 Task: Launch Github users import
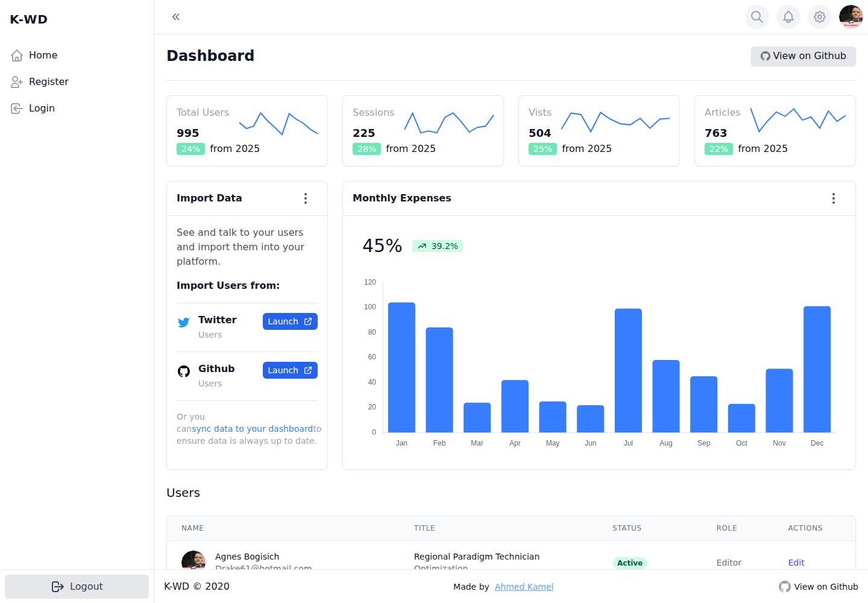pyautogui.click(x=290, y=370)
